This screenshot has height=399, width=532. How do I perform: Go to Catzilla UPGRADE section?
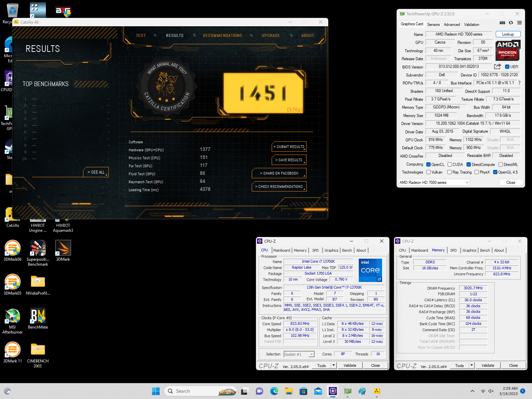tap(271, 36)
